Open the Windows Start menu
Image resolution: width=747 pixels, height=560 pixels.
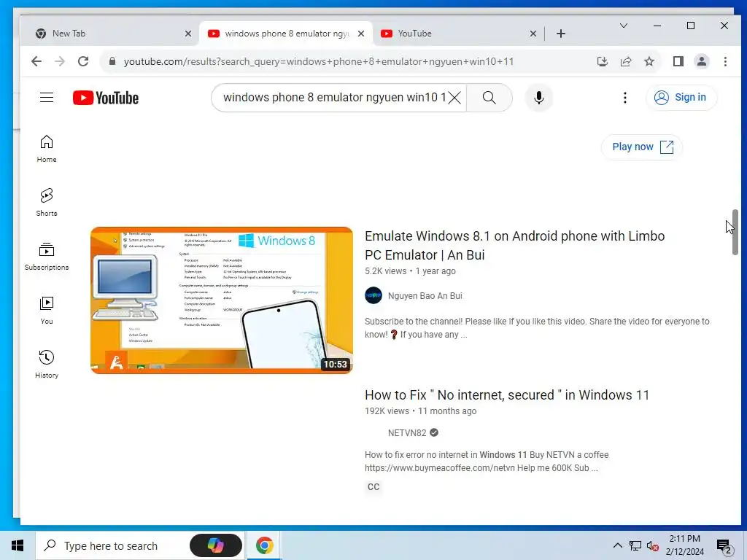18,545
